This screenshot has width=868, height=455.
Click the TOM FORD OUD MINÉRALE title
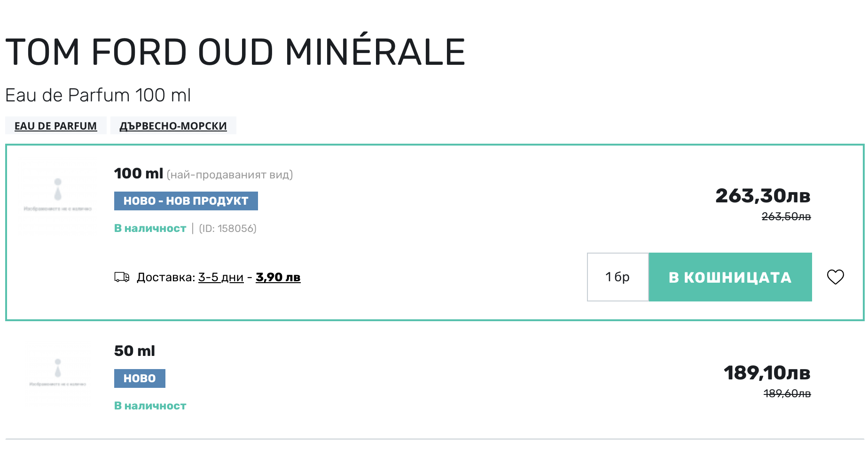[x=235, y=52]
